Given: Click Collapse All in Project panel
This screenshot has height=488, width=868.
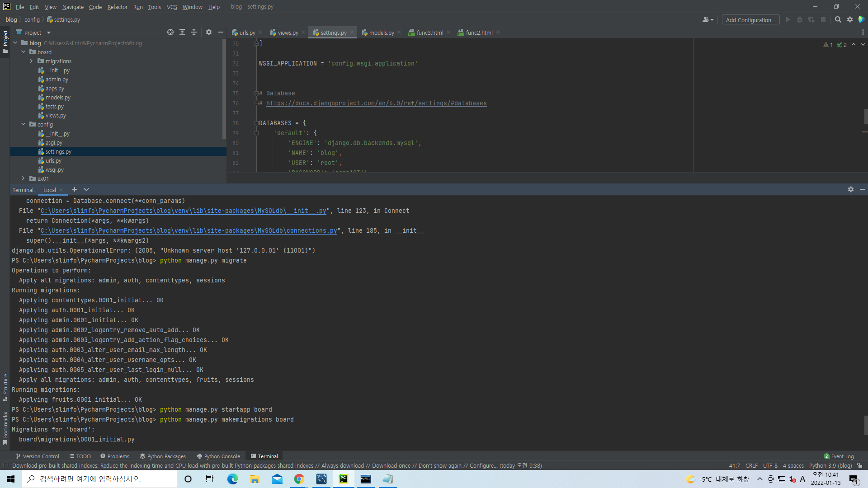Looking at the screenshot, I should click(194, 32).
